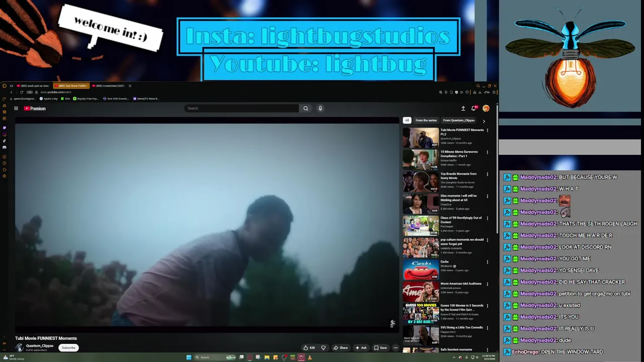
Task: Toggle the VPN badge in address bar
Action: [30, 92]
